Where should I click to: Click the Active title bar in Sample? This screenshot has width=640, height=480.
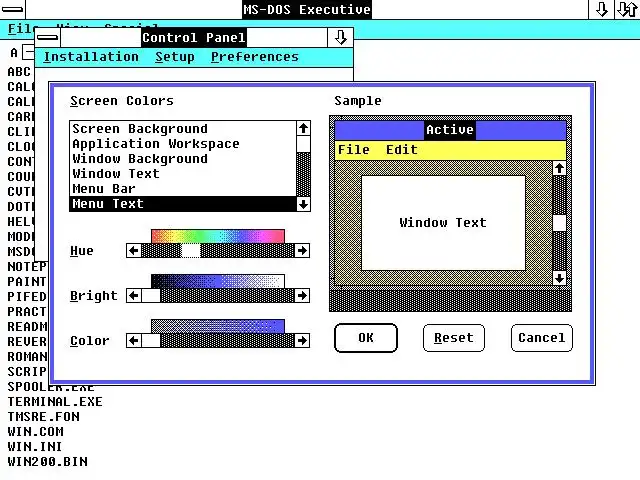pyautogui.click(x=450, y=130)
